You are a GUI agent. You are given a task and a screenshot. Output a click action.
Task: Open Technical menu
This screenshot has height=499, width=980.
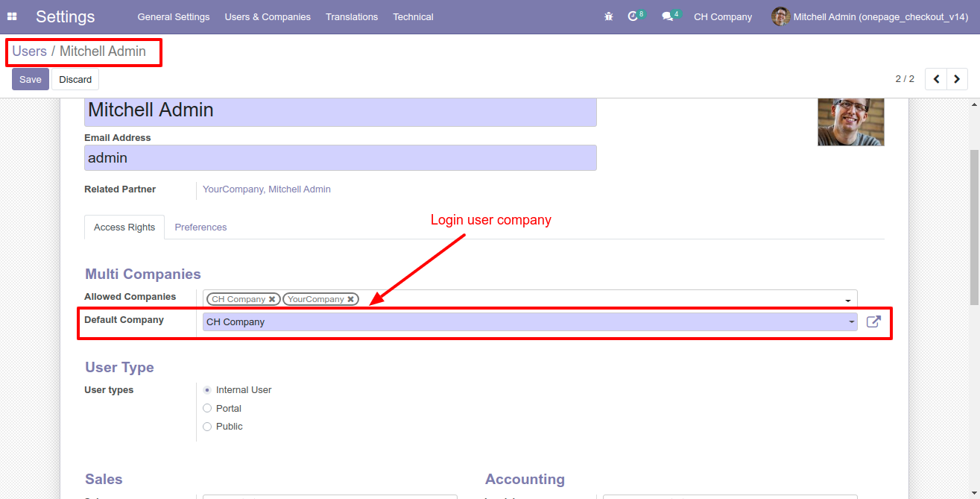(x=413, y=16)
